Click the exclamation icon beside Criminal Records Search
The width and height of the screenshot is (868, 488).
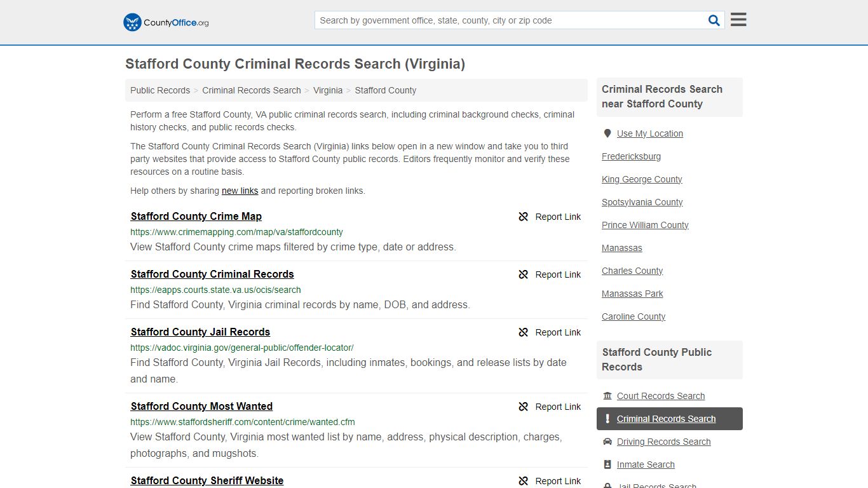[607, 419]
